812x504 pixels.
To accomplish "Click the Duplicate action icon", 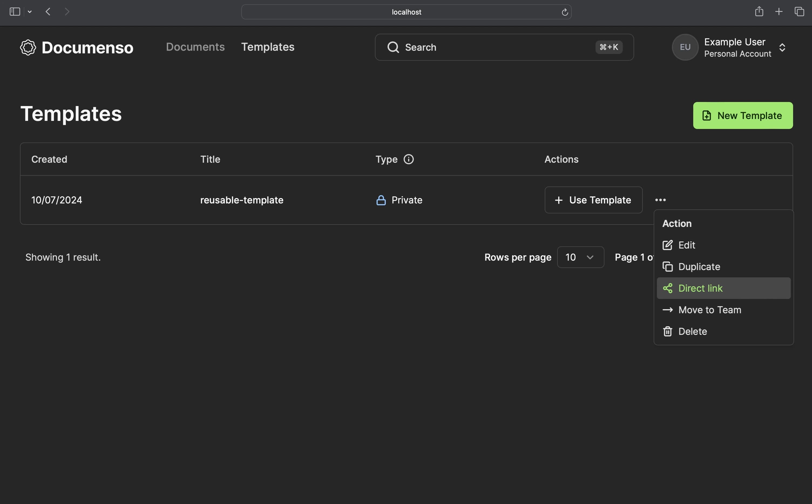I will [x=667, y=267].
